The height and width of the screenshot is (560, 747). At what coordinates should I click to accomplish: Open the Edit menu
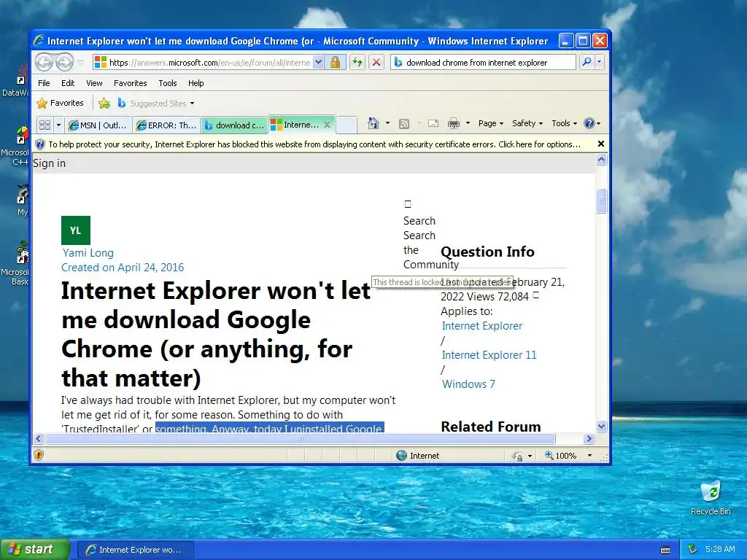click(68, 83)
